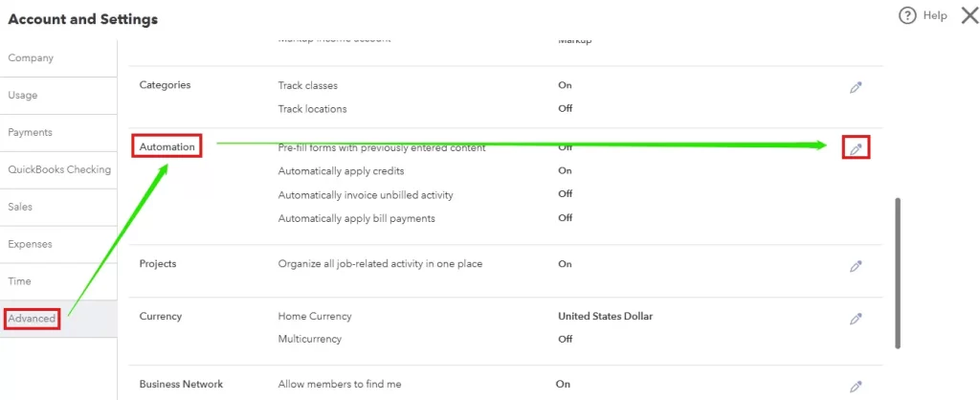
Task: Click the pencil edit icon for Categories
Action: 856,87
